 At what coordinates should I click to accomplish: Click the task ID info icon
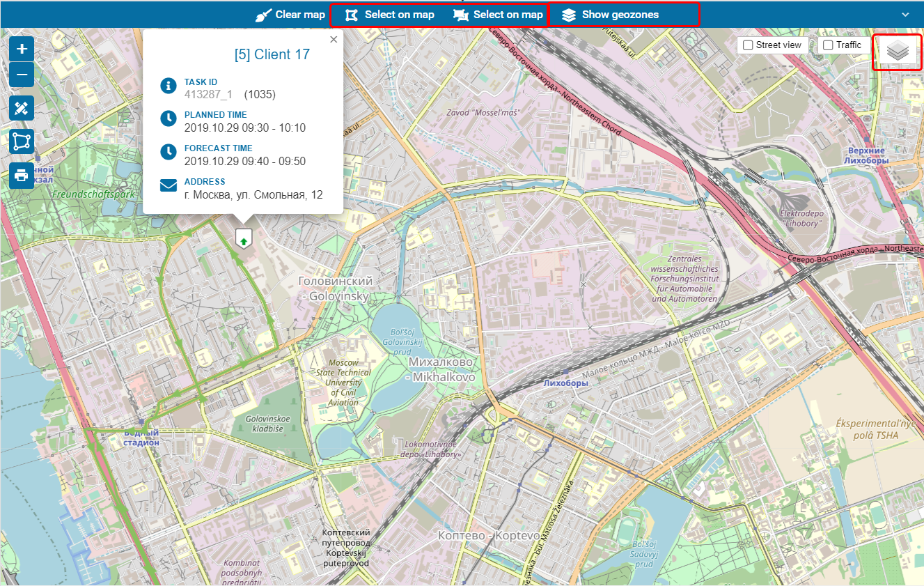tap(168, 86)
